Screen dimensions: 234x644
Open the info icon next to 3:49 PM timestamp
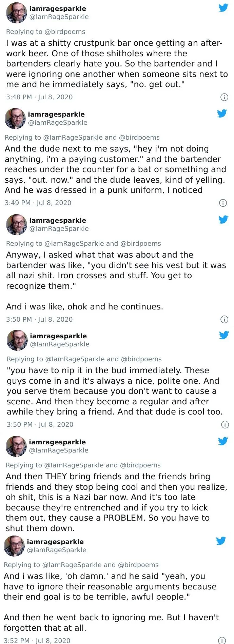[223, 203]
